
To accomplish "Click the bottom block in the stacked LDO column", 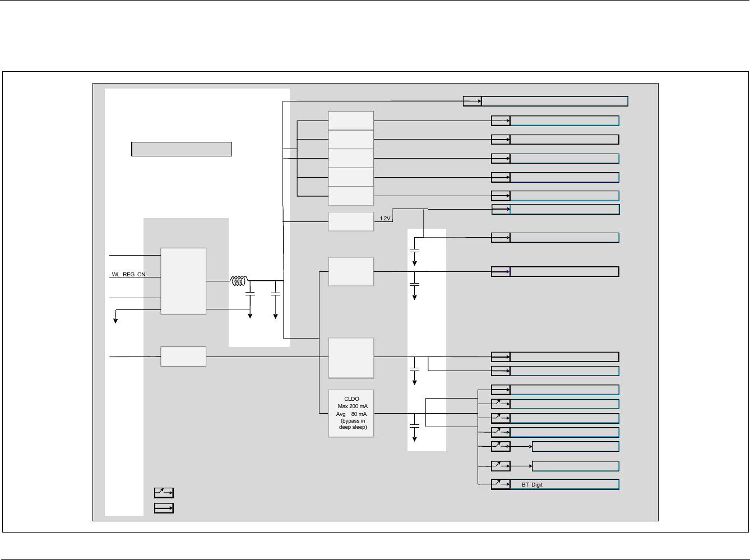I will pyautogui.click(x=351, y=196).
